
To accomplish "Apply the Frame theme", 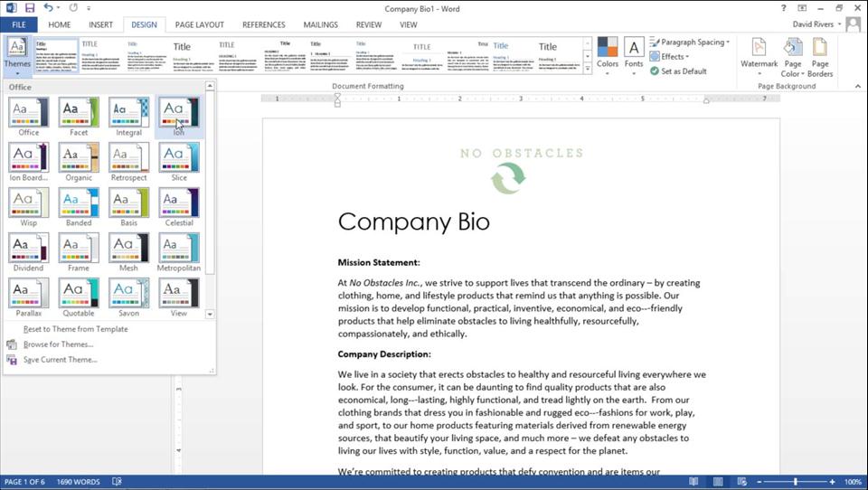I will 79,252.
